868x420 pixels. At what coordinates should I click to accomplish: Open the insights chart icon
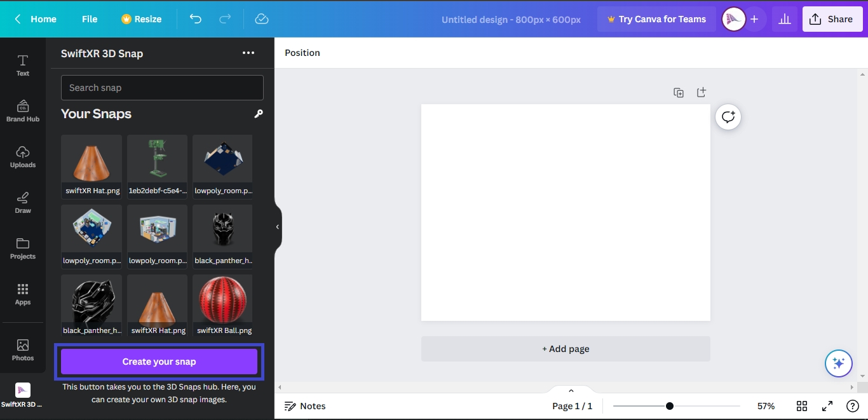tap(785, 19)
